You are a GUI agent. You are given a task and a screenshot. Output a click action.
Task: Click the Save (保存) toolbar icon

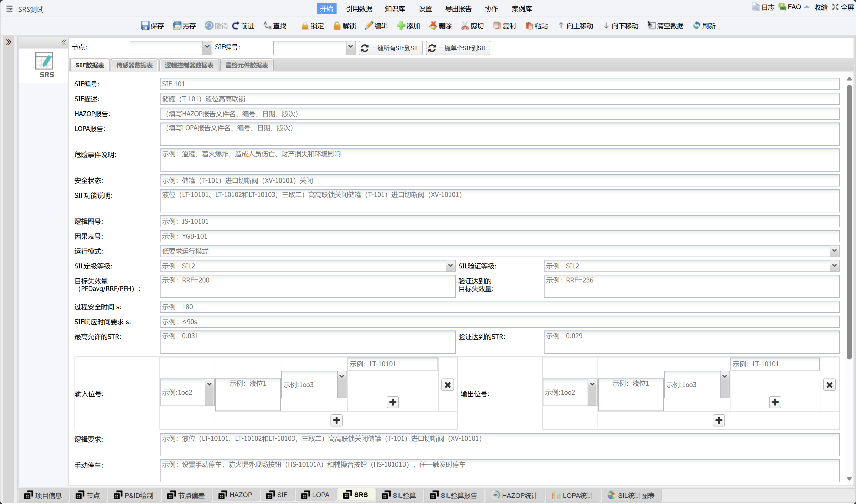pos(145,26)
